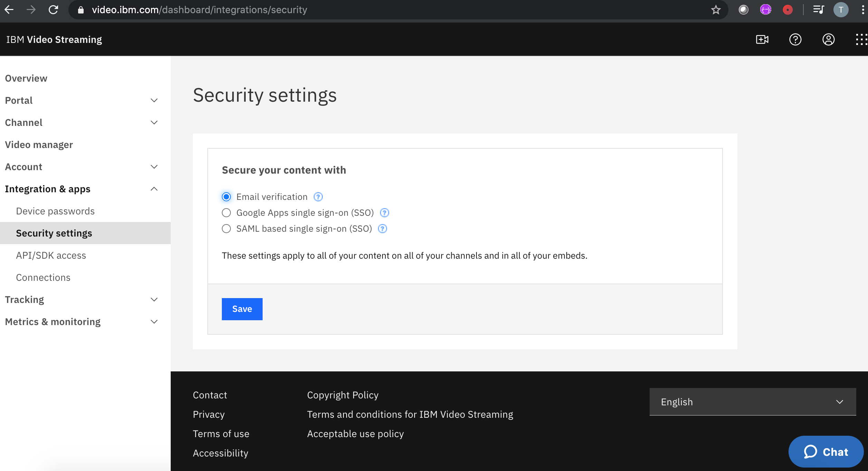868x471 pixels.
Task: Bookmark this page with star icon
Action: [x=716, y=10]
